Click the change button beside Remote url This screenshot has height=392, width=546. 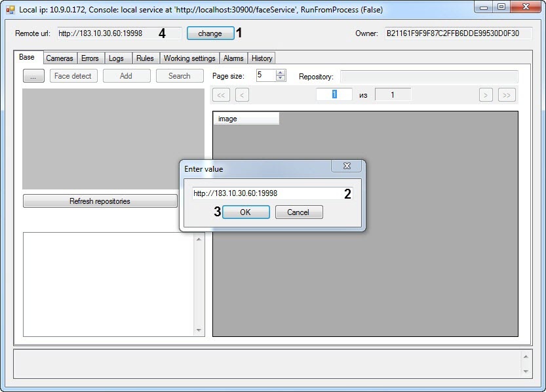pos(210,33)
